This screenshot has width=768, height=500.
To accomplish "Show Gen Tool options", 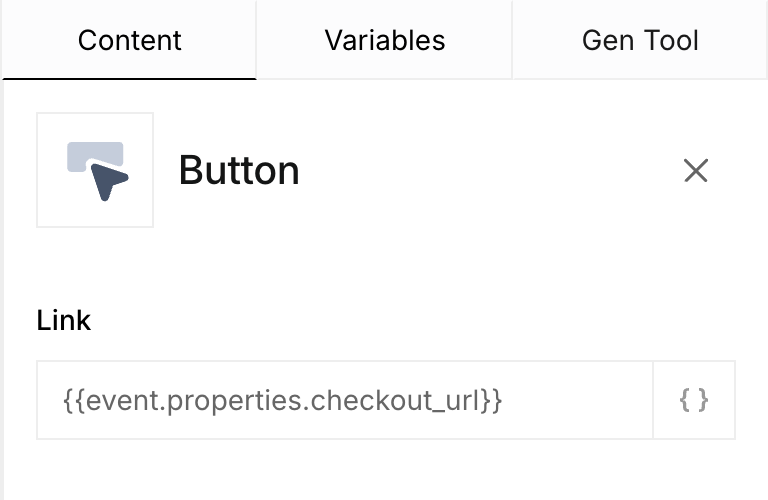I will pos(640,40).
